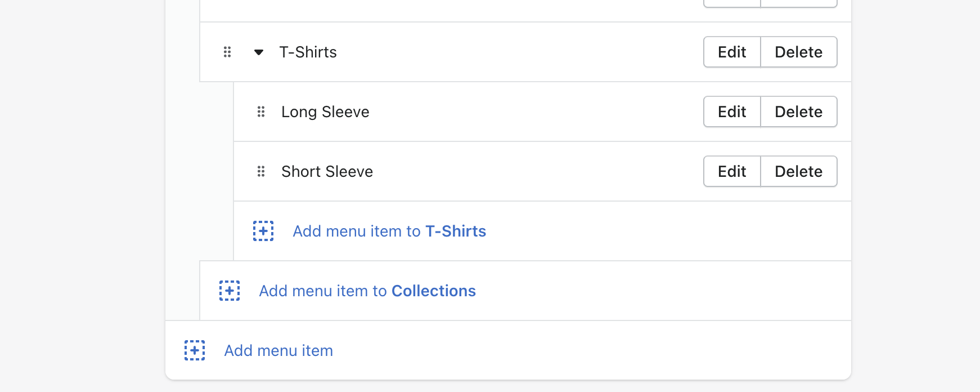Add menu item to T-Shirts

pyautogui.click(x=389, y=231)
